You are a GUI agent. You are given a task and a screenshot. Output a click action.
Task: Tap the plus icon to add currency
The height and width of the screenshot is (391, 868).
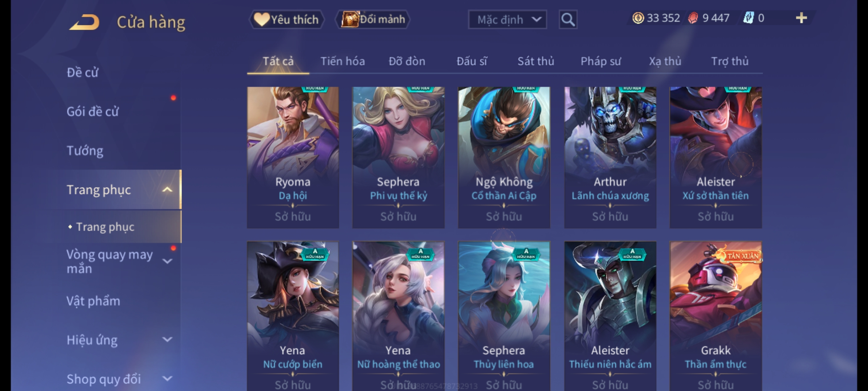(x=801, y=18)
